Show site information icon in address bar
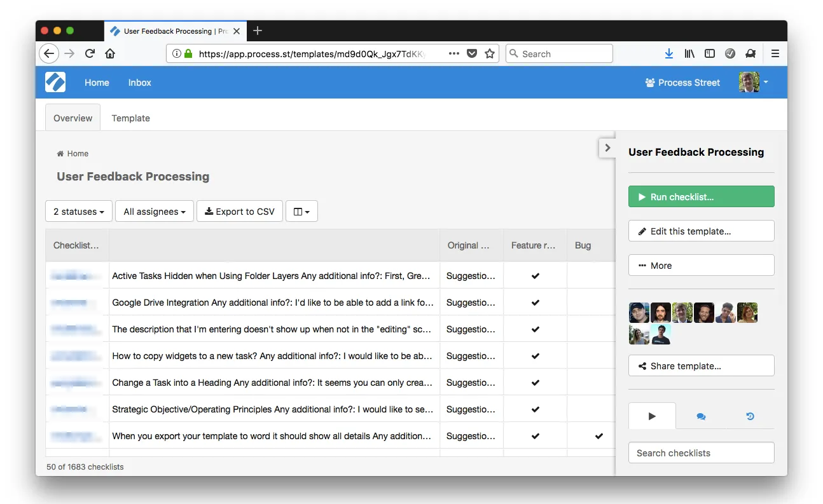The width and height of the screenshot is (823, 504). pyautogui.click(x=177, y=54)
